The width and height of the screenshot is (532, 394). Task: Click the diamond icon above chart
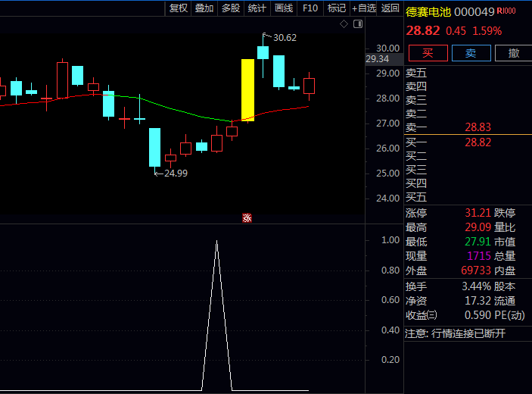pyautogui.click(x=344, y=24)
